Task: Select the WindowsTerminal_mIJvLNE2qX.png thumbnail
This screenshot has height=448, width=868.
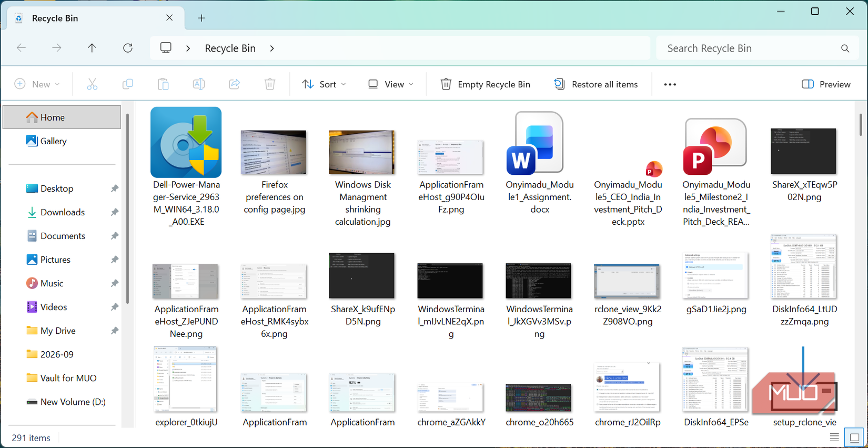Action: point(450,281)
